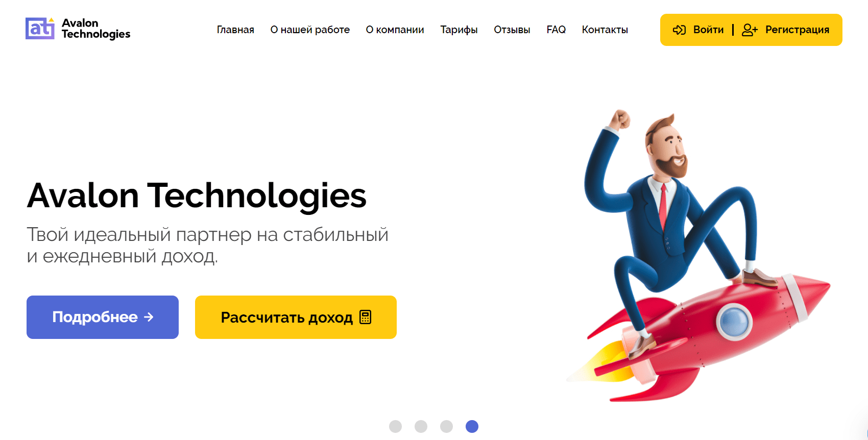The width and height of the screenshot is (868, 440).
Task: Open the Тарифы menu item
Action: coord(459,30)
